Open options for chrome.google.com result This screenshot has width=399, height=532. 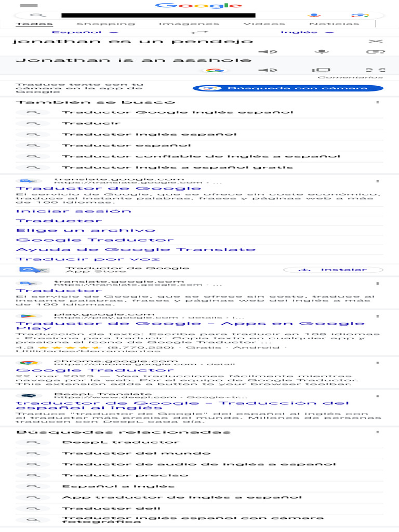pyautogui.click(x=378, y=363)
